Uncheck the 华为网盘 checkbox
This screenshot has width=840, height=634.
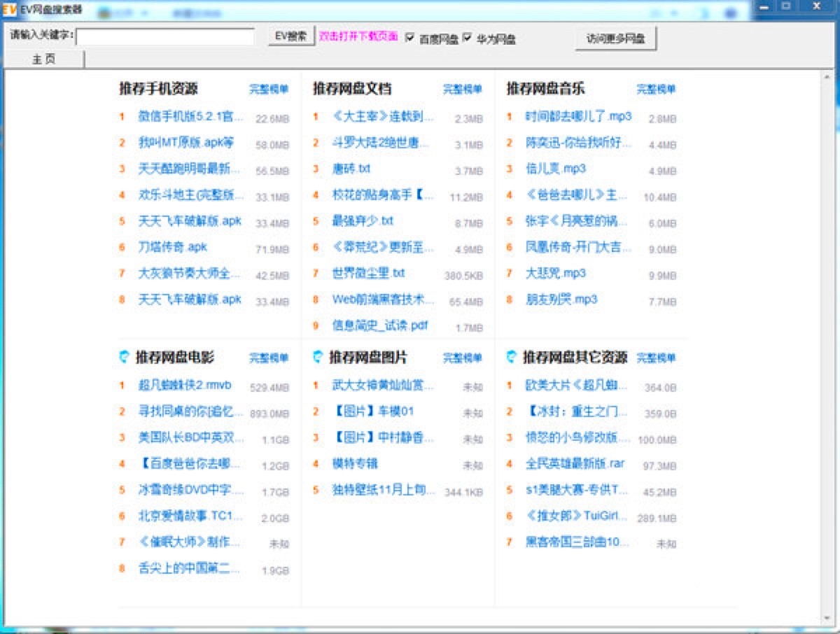468,37
